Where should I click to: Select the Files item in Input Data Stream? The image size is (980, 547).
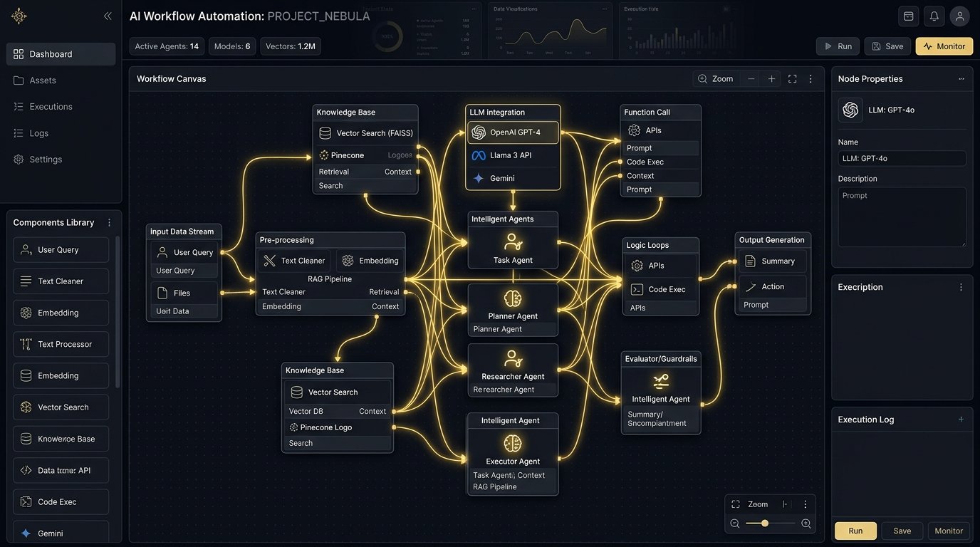tap(184, 293)
